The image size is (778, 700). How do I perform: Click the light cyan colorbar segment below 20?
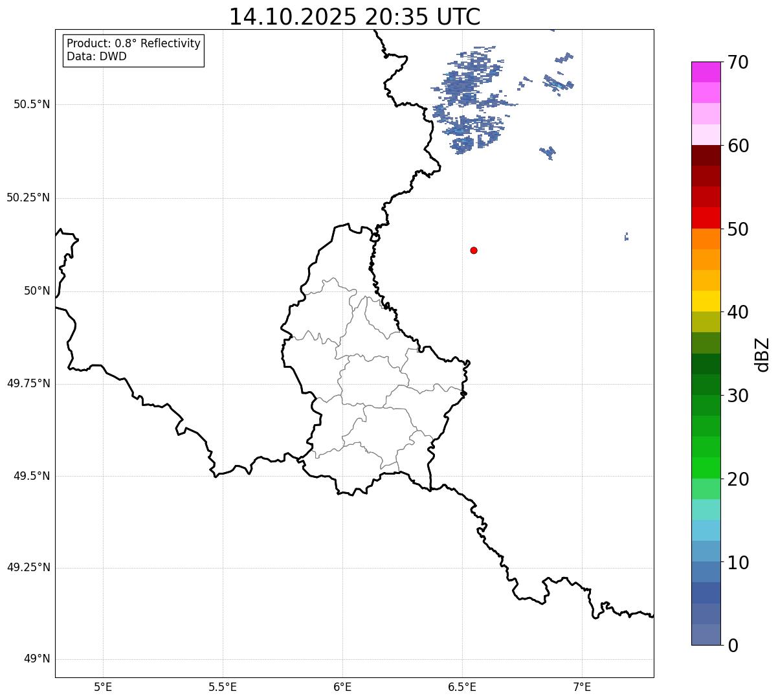point(706,510)
